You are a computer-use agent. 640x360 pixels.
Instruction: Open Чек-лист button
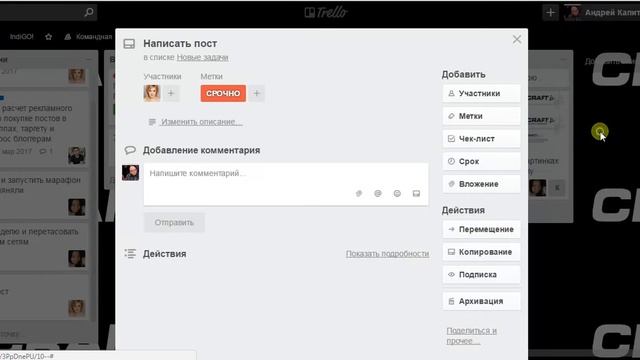pyautogui.click(x=481, y=139)
